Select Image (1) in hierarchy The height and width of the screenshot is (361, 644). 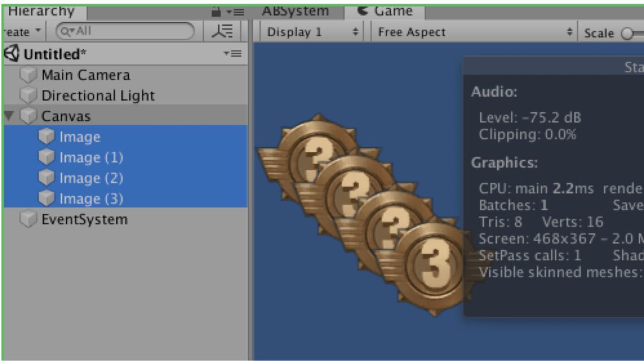(x=126, y=157)
